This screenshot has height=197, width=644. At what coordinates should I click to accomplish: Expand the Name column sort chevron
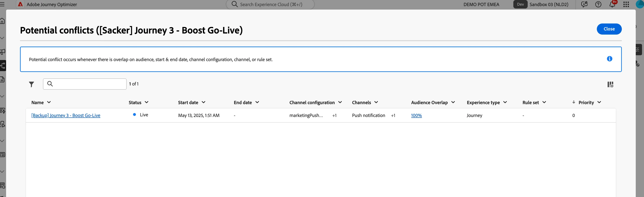click(x=49, y=102)
